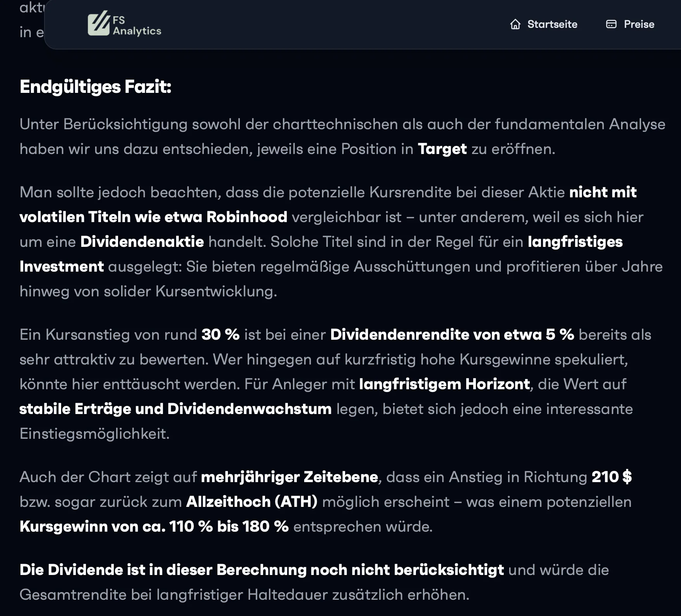Click the bold word Dividendenaktie
681x616 pixels.
[x=142, y=242]
